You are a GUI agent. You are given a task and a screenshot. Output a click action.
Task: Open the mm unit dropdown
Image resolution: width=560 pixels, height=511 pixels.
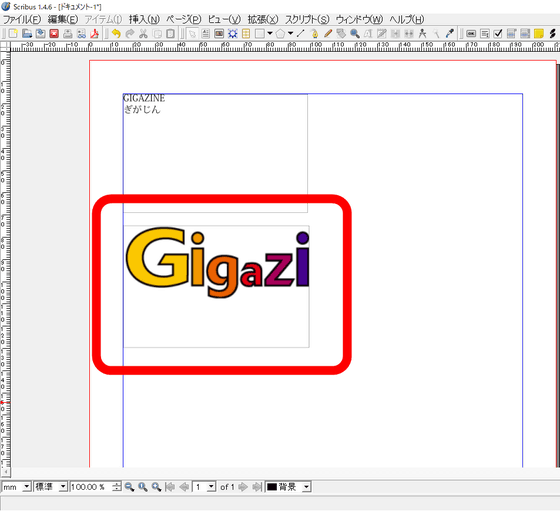click(x=16, y=487)
